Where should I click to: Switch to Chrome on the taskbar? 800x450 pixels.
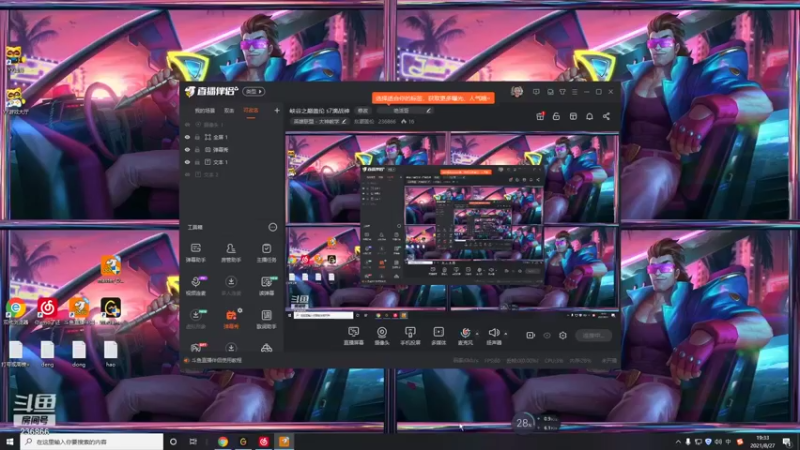click(222, 442)
